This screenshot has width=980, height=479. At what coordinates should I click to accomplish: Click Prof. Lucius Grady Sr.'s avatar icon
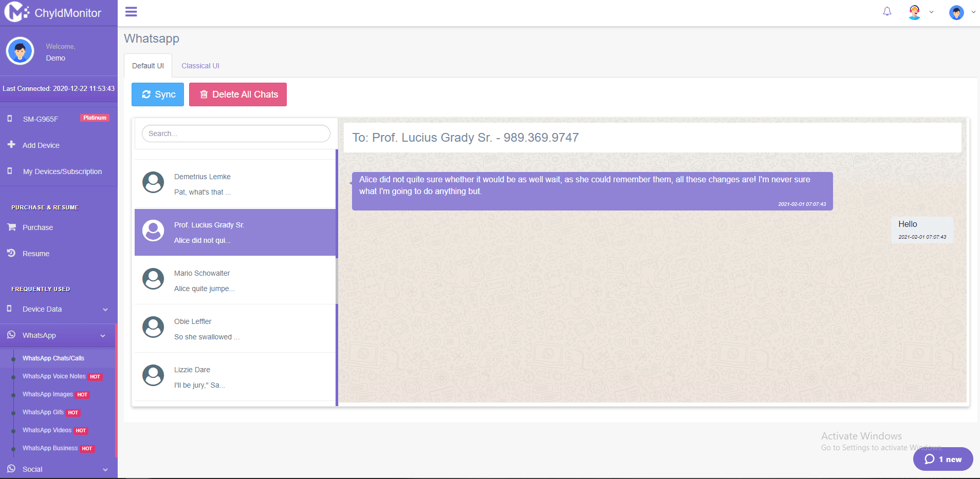(153, 231)
